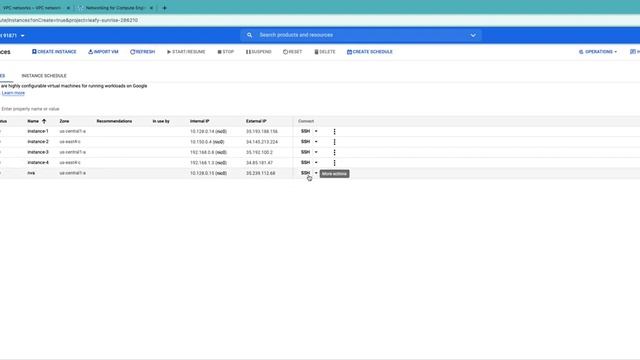The width and height of the screenshot is (640, 360).
Task: Expand SSH options dropdown for instance-4
Action: click(316, 162)
